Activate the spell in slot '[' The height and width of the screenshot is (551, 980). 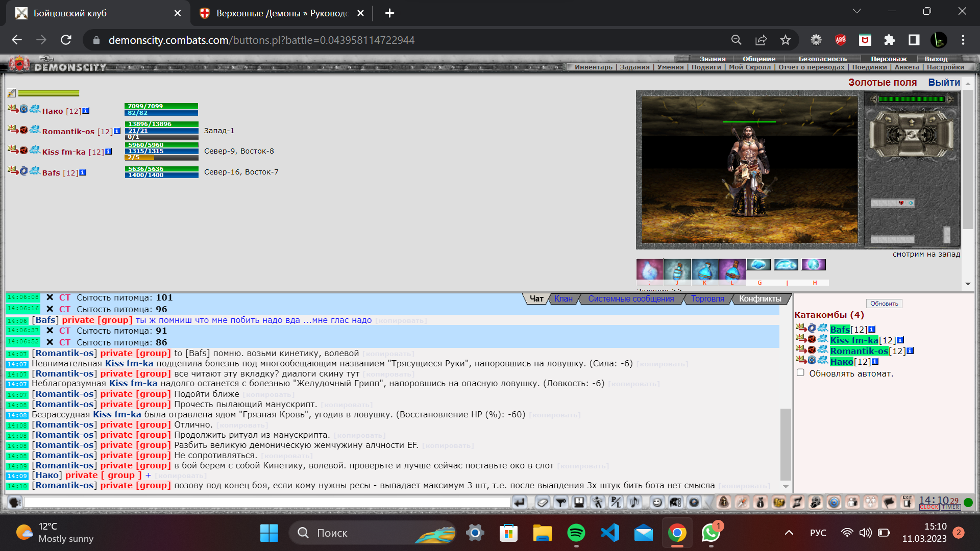pyautogui.click(x=786, y=264)
